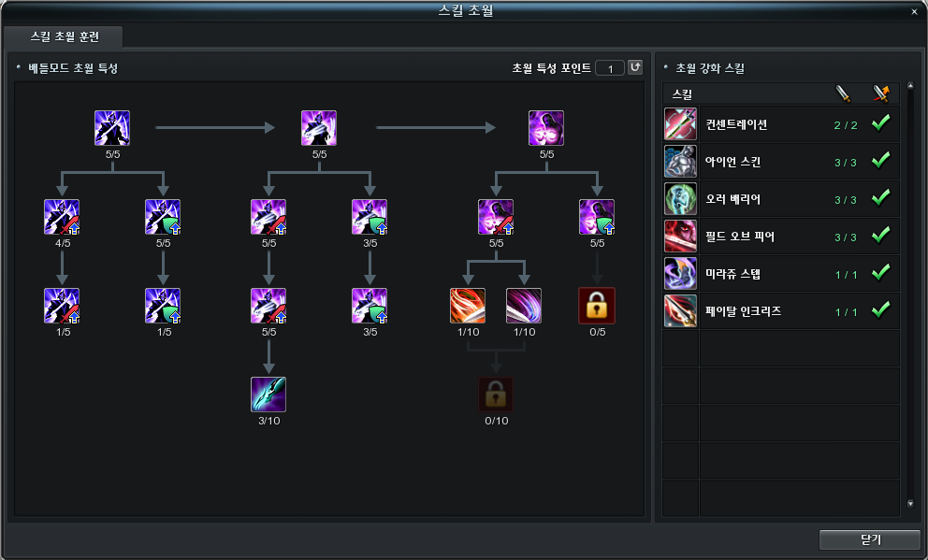Image resolution: width=928 pixels, height=560 pixels.
Task: Select the 4/5 attack upgrade trait icon
Action: point(62,217)
